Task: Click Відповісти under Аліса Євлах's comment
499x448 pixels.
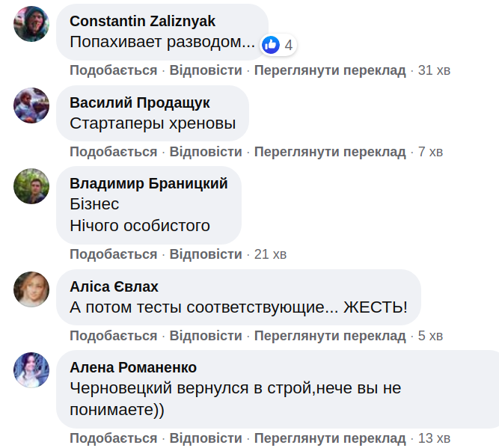Action: pyautogui.click(x=206, y=335)
